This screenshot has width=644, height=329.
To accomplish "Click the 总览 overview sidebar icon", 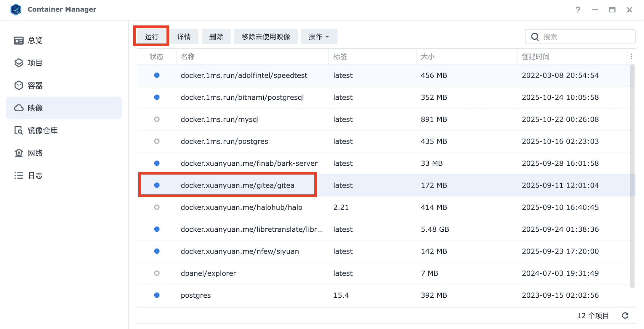I will point(19,40).
